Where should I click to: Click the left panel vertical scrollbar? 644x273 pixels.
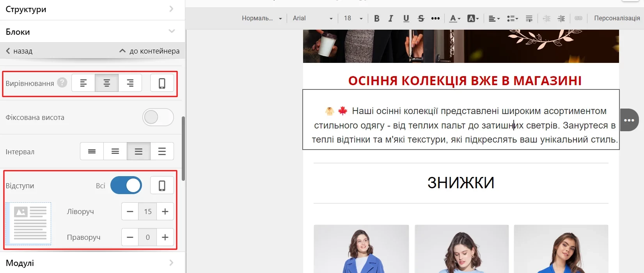(183, 148)
